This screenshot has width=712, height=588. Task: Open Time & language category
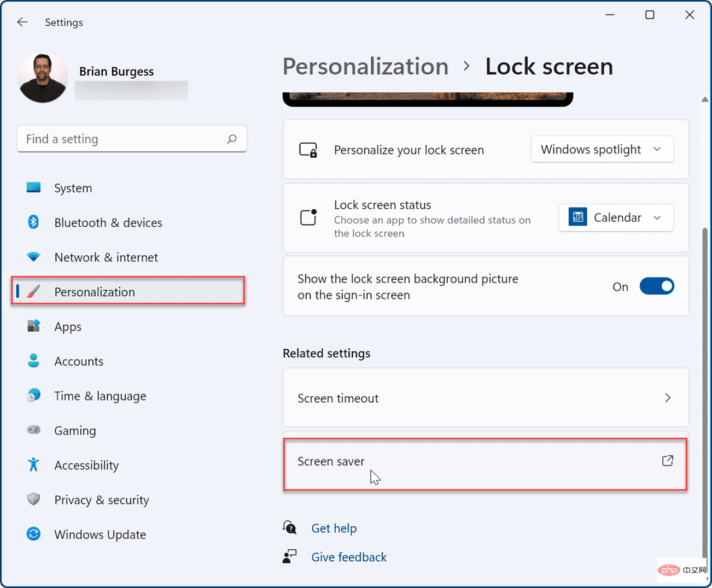coord(129,396)
